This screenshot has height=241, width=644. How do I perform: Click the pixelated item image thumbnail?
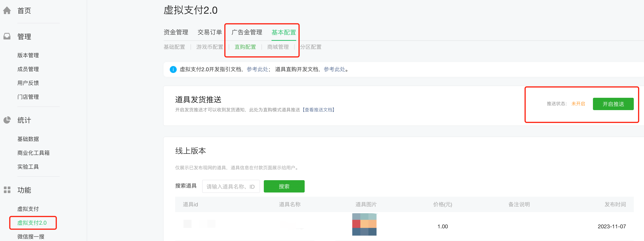pyautogui.click(x=364, y=224)
